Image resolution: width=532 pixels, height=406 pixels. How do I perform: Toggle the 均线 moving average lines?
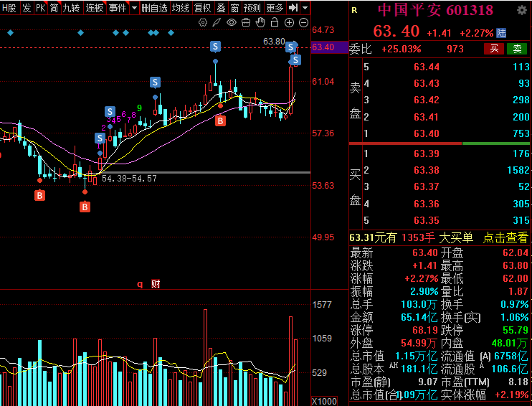181,7
